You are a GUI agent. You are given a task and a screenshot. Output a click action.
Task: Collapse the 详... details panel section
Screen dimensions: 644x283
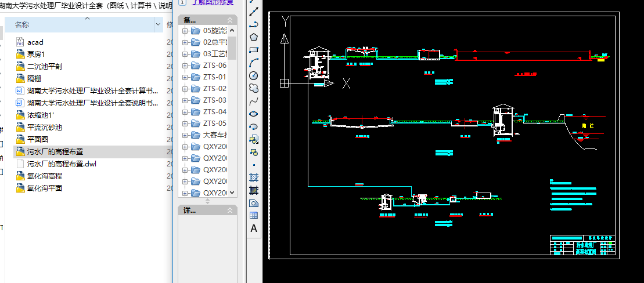point(230,210)
